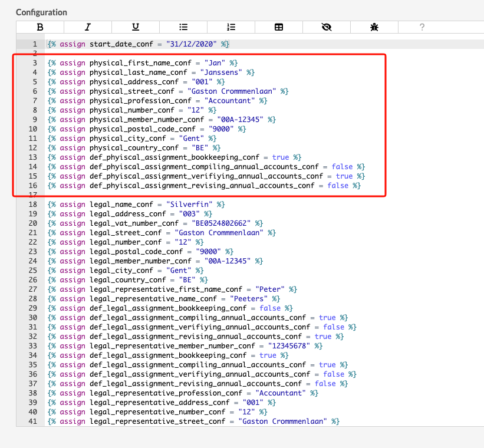484x448 pixels.
Task: Toggle bold formatting in editor toolbar
Action: (40, 27)
